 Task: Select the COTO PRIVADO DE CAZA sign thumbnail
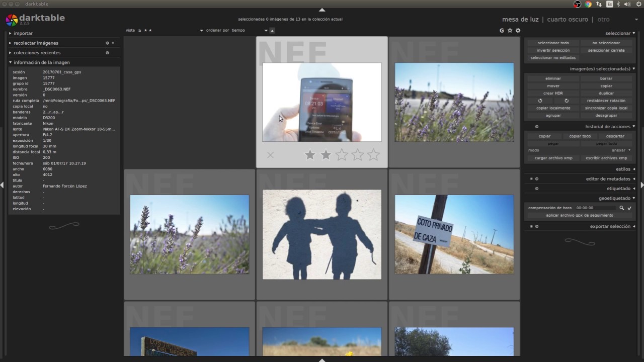(454, 234)
